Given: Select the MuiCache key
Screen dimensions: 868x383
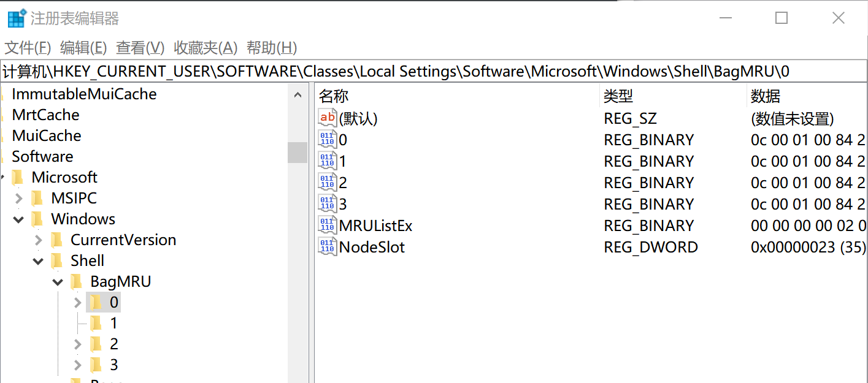Looking at the screenshot, I should [x=47, y=135].
